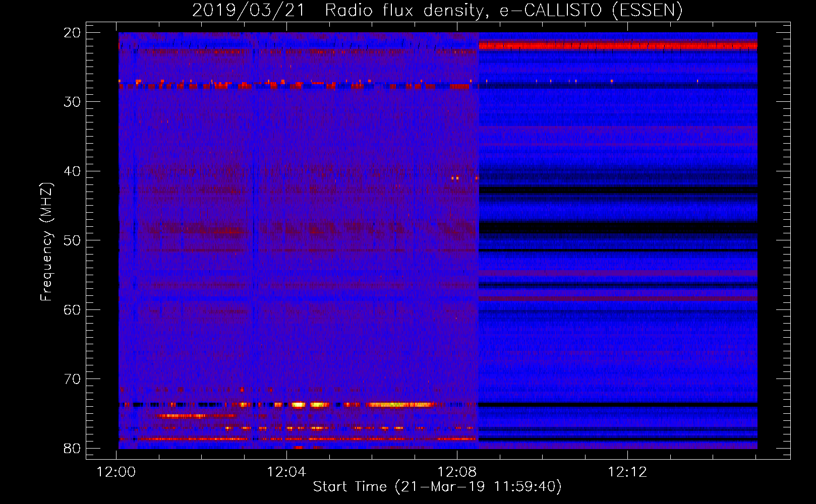Select the 'Frequency (MHZ)' y-axis label
This screenshot has width=816, height=504.
coord(46,242)
